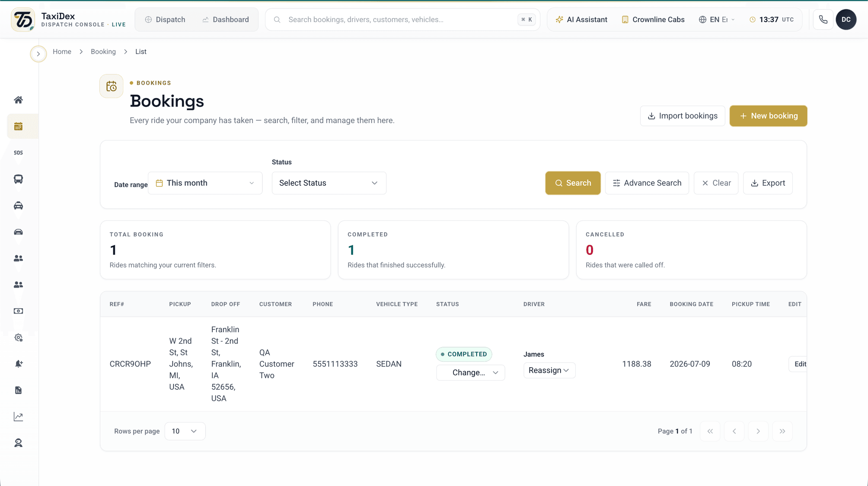Open the bus icon in the sidebar

pyautogui.click(x=18, y=179)
